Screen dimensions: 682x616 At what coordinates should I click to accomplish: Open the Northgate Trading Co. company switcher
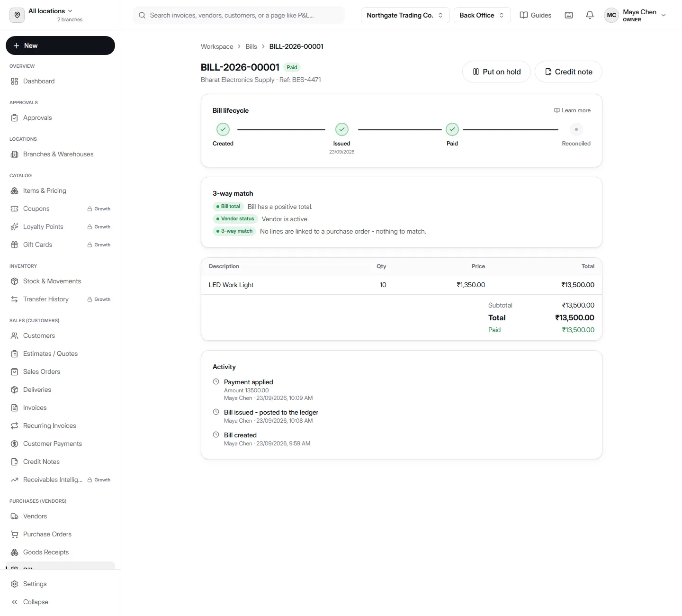coord(405,15)
